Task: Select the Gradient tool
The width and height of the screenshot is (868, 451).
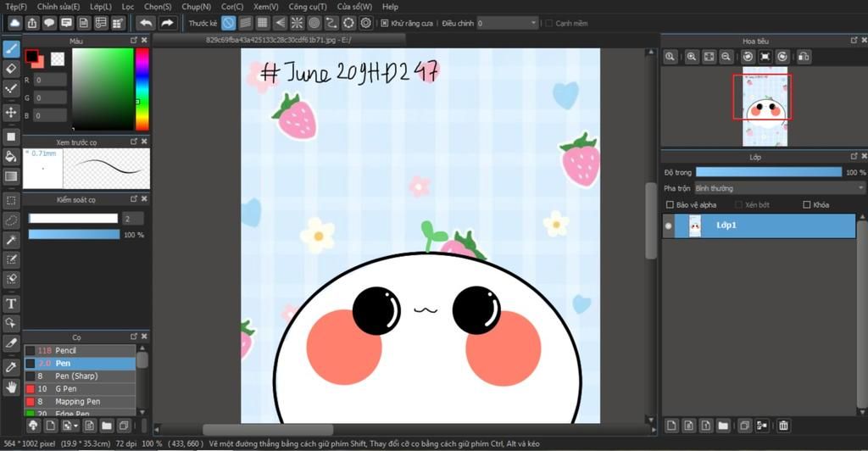Action: (11, 176)
